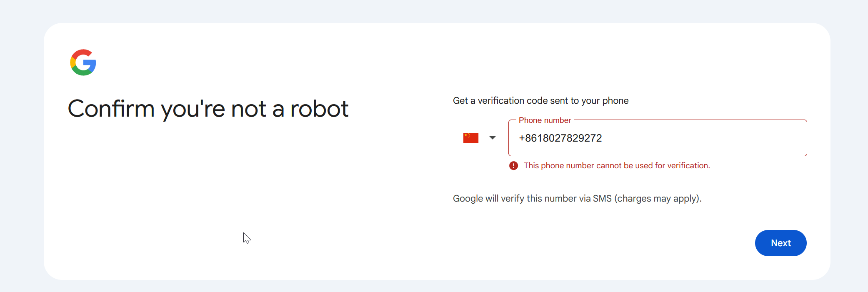Select the word 'Google' in SMS notice
This screenshot has height=292, width=868.
(x=468, y=199)
